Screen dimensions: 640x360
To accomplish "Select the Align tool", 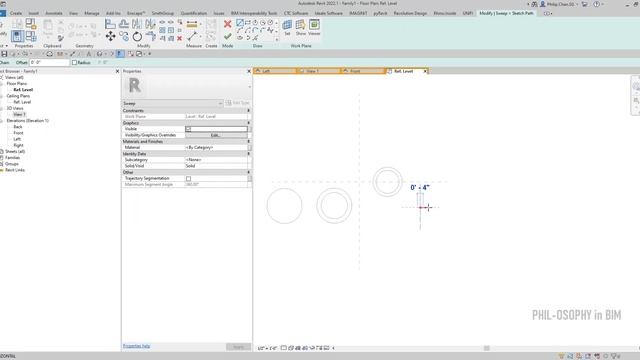I will tap(110, 24).
